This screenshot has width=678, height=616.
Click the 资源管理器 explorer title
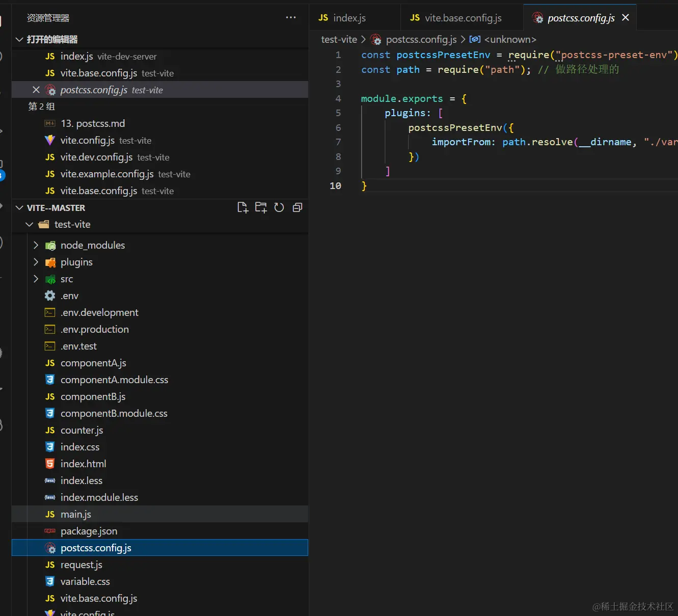click(48, 18)
